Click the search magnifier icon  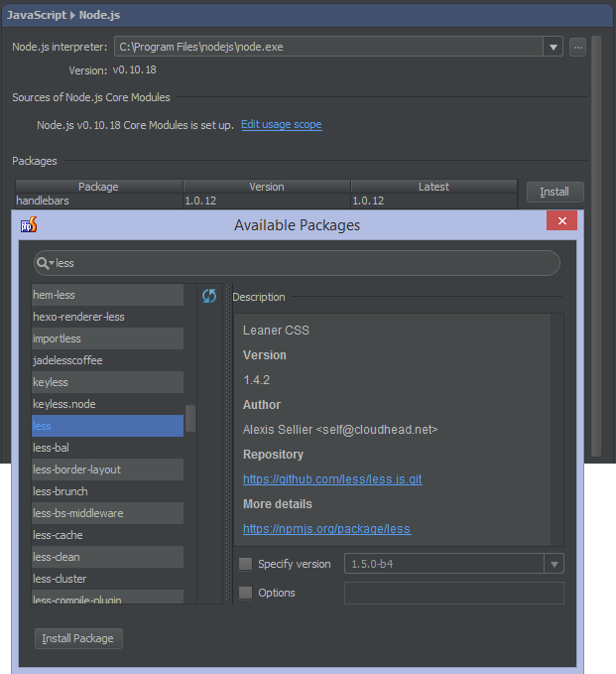[x=43, y=263]
